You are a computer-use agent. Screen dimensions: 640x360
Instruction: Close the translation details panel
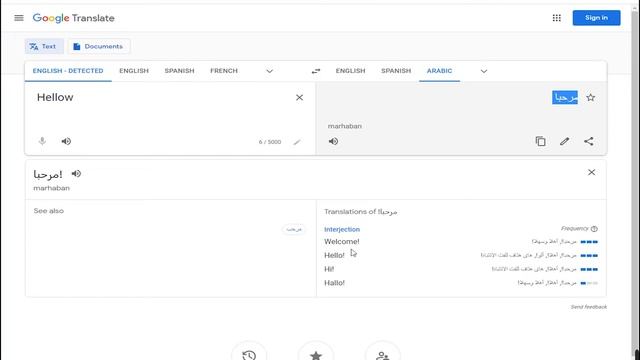tap(591, 172)
